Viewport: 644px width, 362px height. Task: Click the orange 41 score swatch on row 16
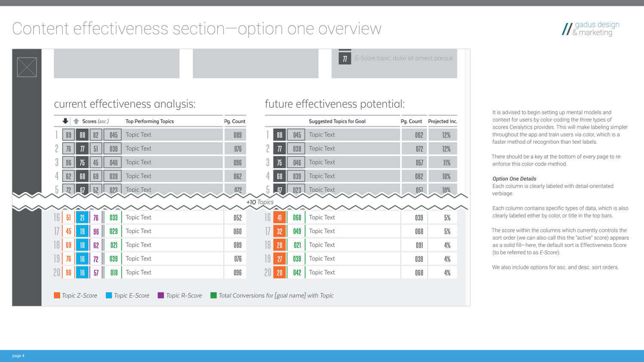[279, 217]
